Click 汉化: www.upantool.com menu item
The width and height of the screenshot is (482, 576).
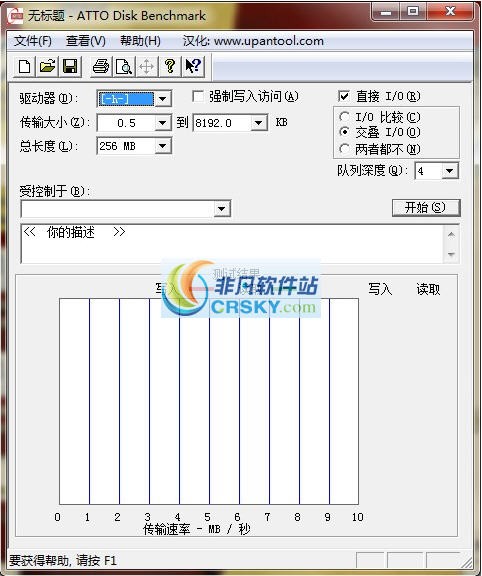point(253,41)
